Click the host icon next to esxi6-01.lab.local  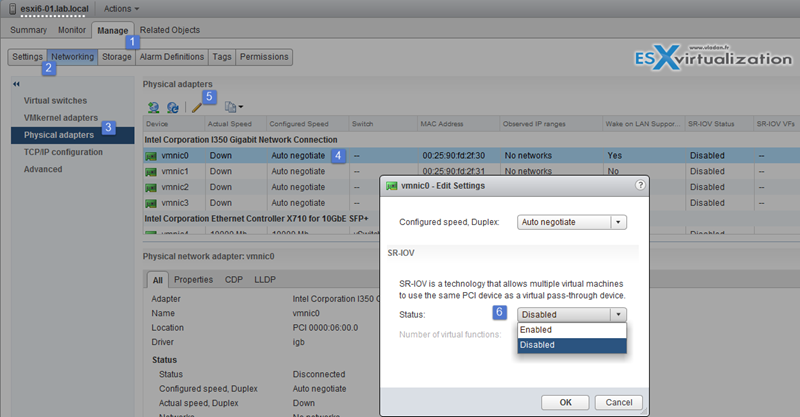point(13,9)
